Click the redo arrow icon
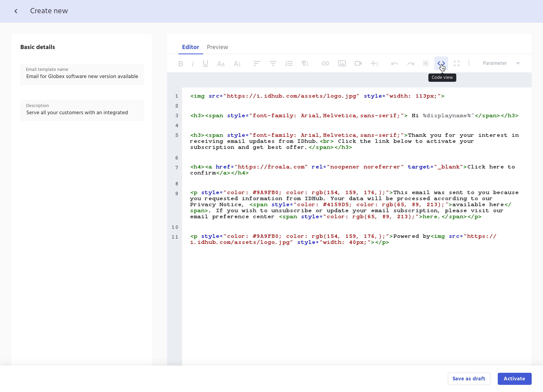 tap(411, 64)
